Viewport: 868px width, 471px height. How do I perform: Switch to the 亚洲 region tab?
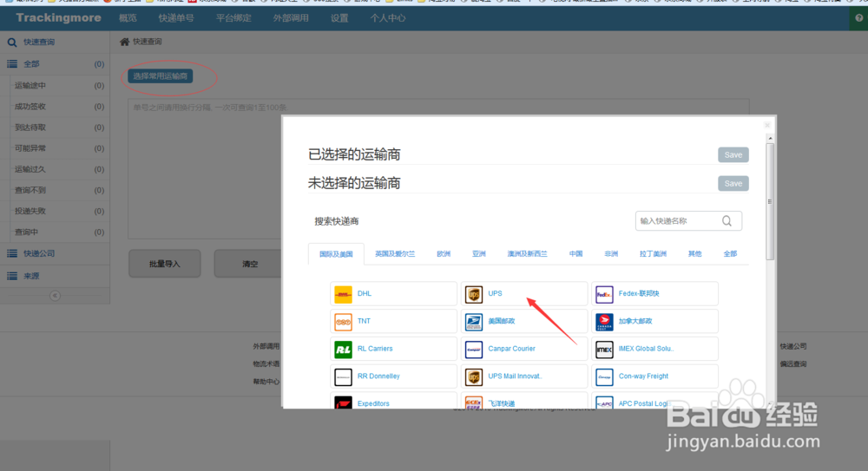[479, 254]
